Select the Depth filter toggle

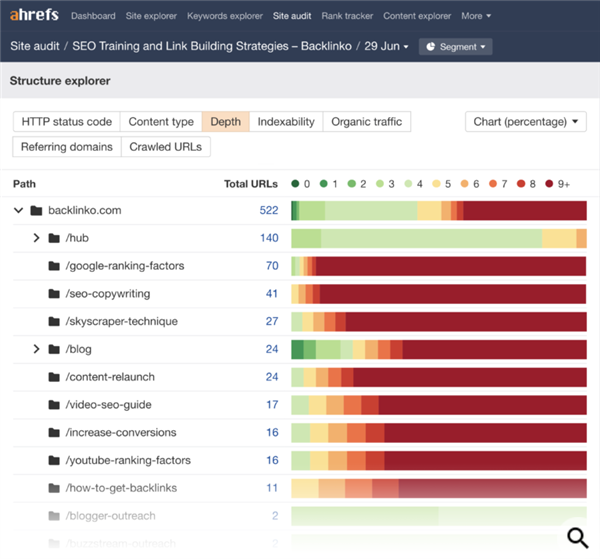click(225, 122)
